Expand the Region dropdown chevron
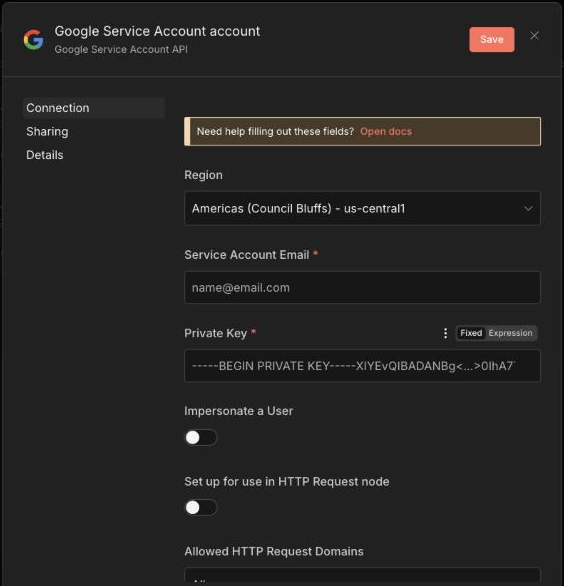 coord(528,209)
